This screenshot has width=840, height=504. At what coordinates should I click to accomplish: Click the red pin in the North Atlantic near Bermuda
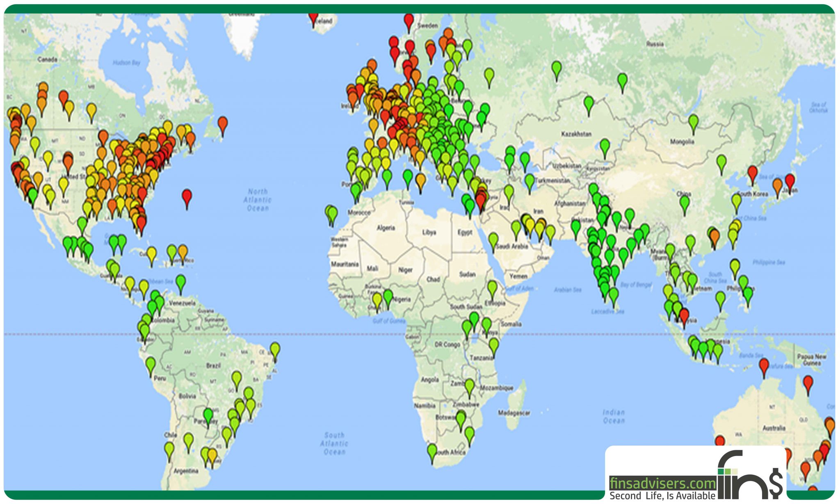187,199
